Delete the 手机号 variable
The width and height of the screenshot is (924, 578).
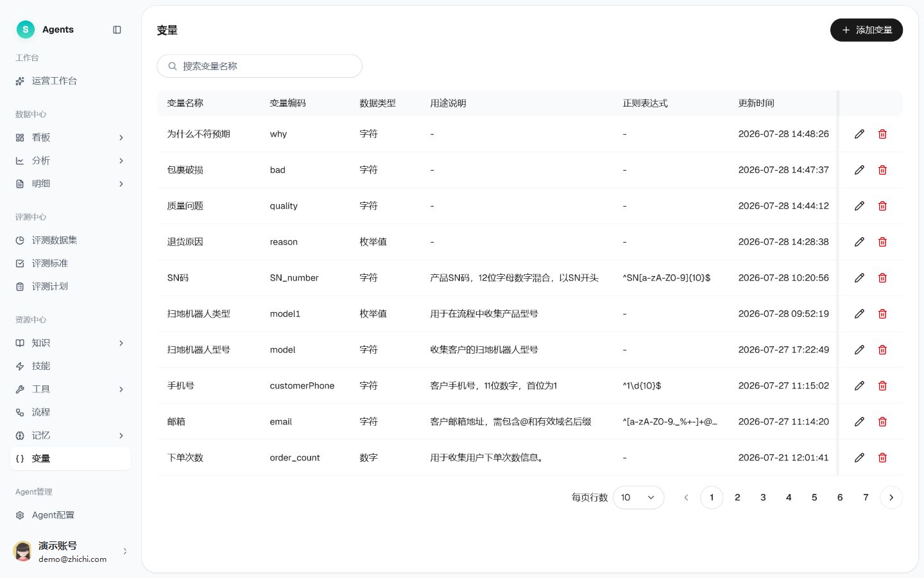882,386
